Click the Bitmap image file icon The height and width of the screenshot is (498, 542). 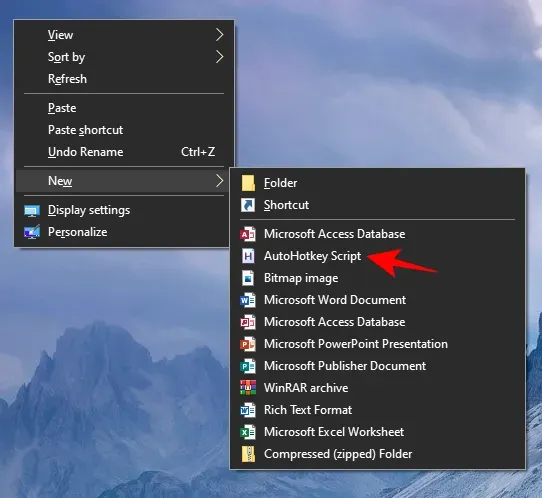248,278
